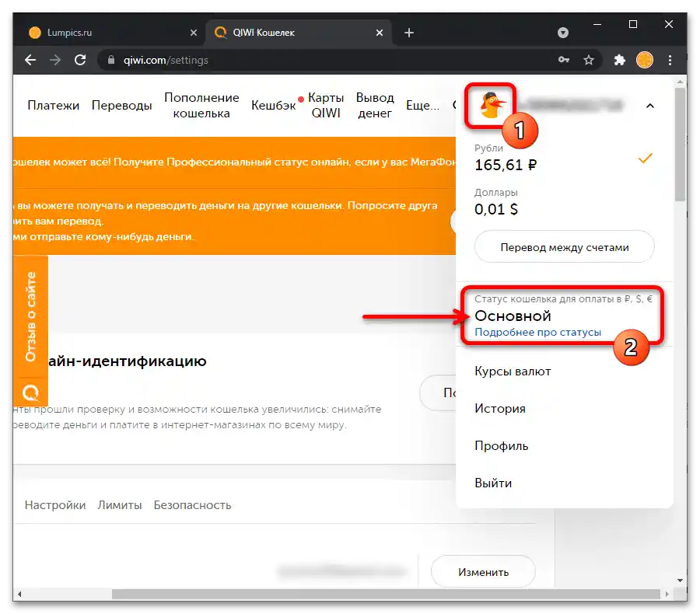The image size is (700, 614).
Task: Open the Платежи menu item
Action: 53,105
